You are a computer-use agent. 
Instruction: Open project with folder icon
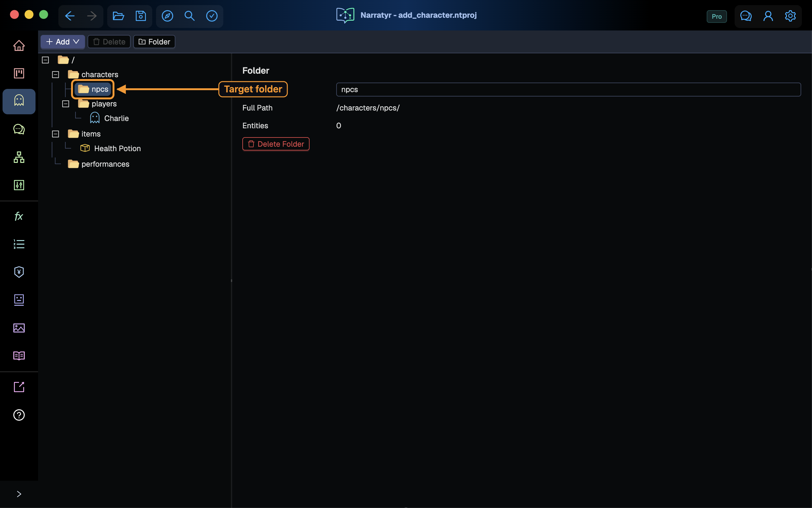[x=118, y=16]
